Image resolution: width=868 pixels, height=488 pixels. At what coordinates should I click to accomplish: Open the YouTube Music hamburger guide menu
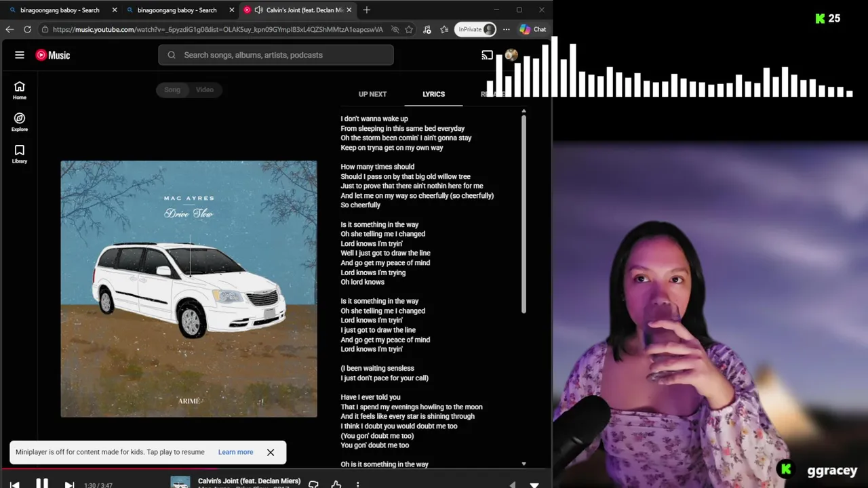tap(20, 55)
